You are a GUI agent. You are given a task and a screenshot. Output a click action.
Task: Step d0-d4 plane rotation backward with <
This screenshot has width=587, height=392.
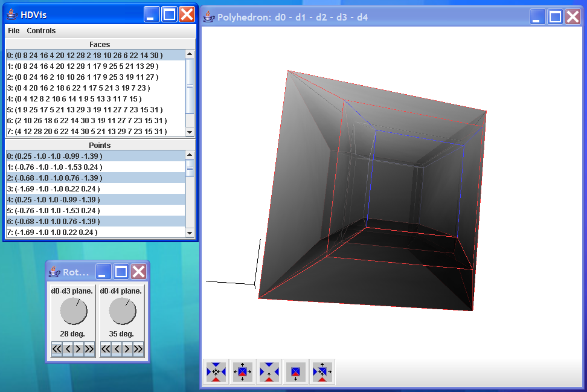pyautogui.click(x=117, y=349)
